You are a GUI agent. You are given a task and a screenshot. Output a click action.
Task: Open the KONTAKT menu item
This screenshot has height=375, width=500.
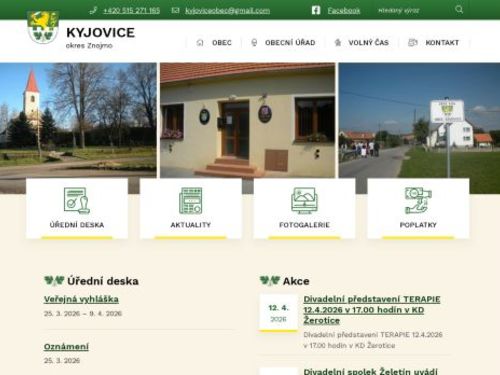(442, 43)
